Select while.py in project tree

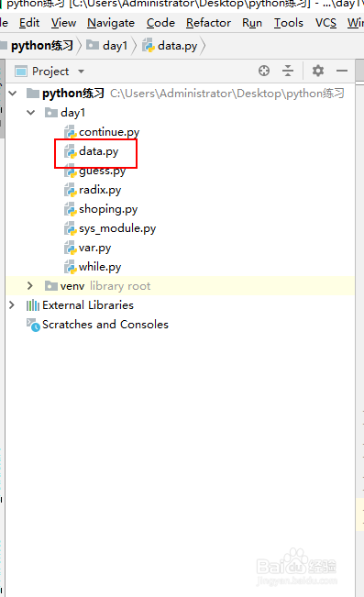tap(100, 267)
